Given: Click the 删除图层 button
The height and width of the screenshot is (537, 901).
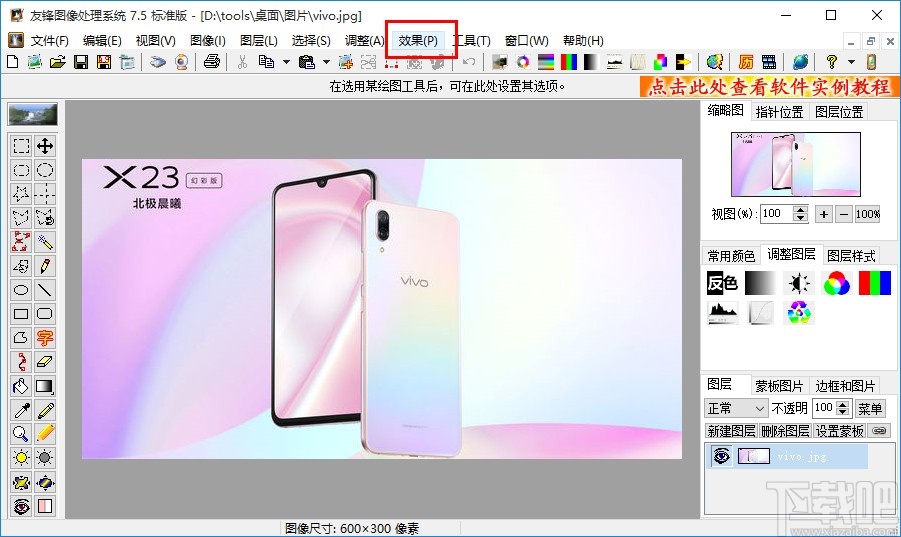Looking at the screenshot, I should pyautogui.click(x=785, y=431).
